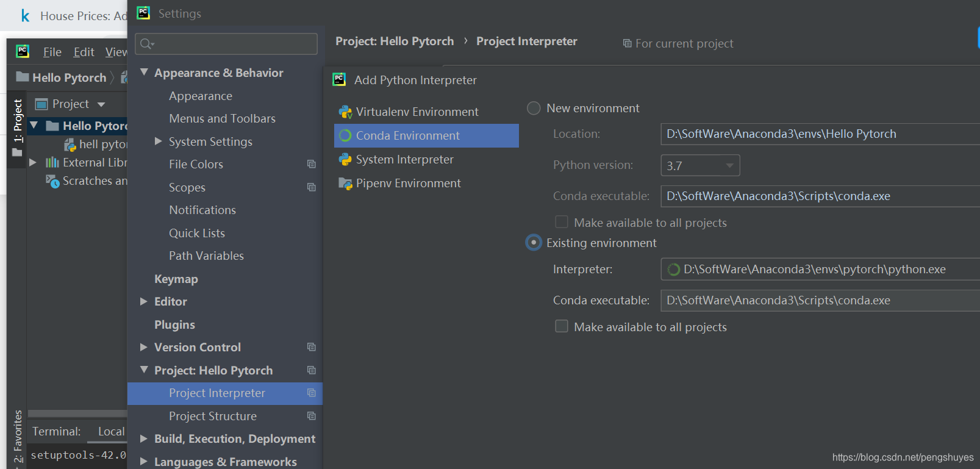Select the System Interpreter python icon
The height and width of the screenshot is (469, 980).
tap(345, 159)
